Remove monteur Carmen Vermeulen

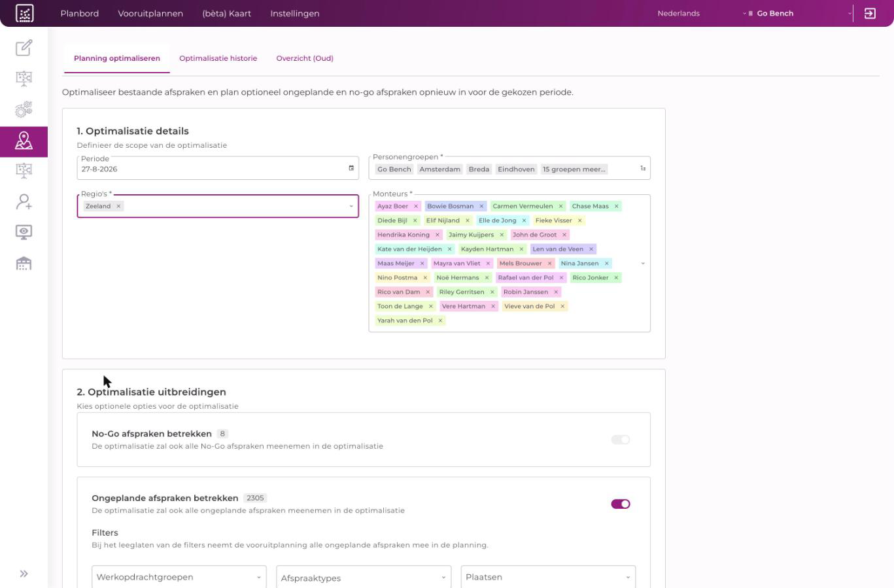point(560,206)
